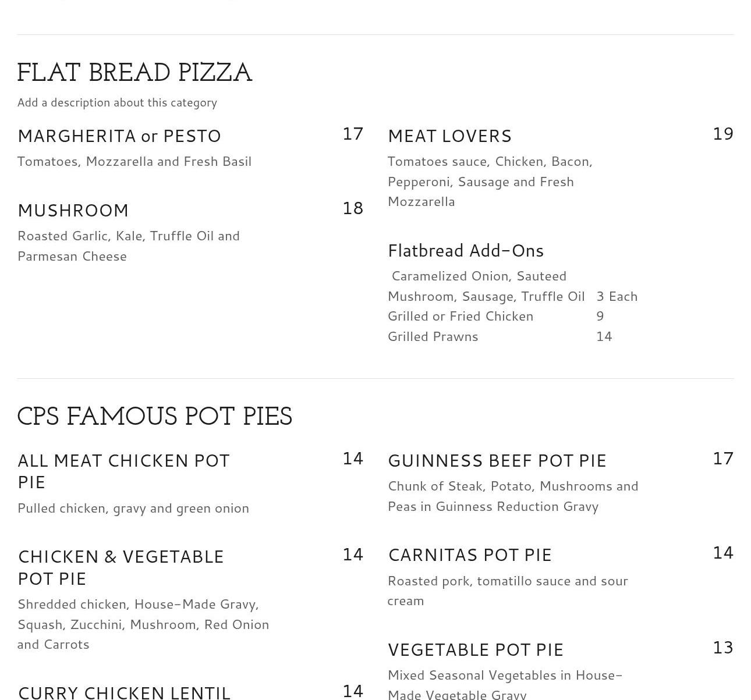Click the Grilled Prawns add-on line
This screenshot has width=751, height=700.
click(433, 336)
